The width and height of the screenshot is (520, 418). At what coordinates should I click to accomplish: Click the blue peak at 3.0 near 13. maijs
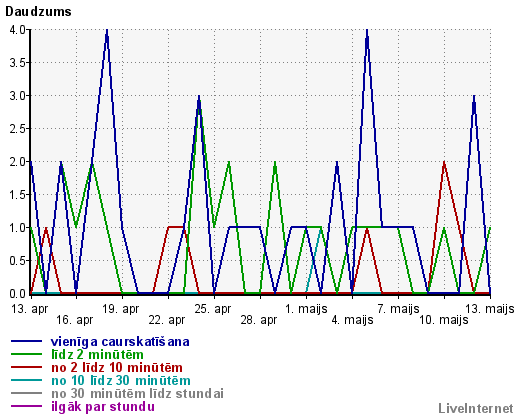coord(474,97)
